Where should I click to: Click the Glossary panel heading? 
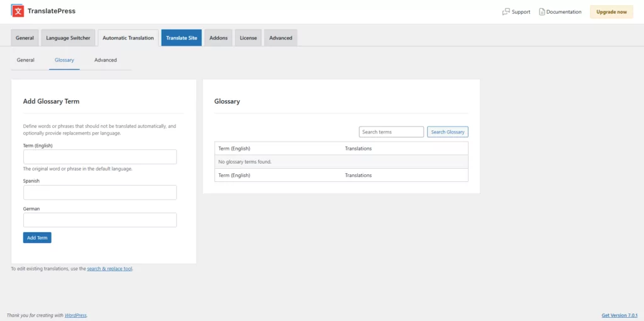coord(227,101)
